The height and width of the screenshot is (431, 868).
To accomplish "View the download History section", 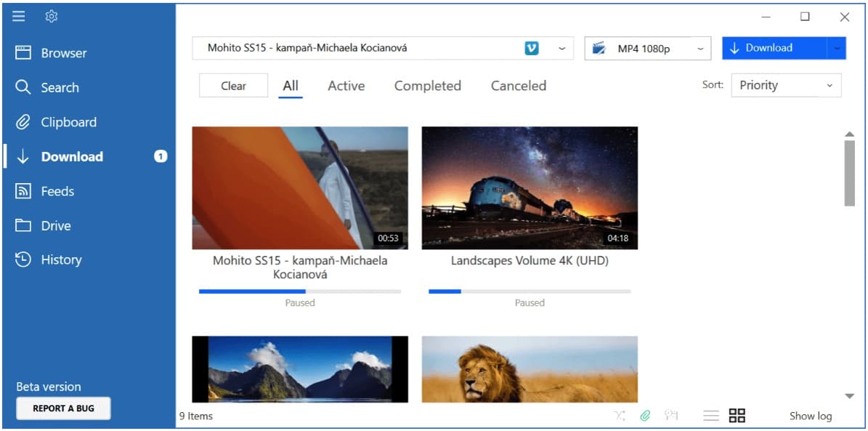I will click(x=61, y=259).
